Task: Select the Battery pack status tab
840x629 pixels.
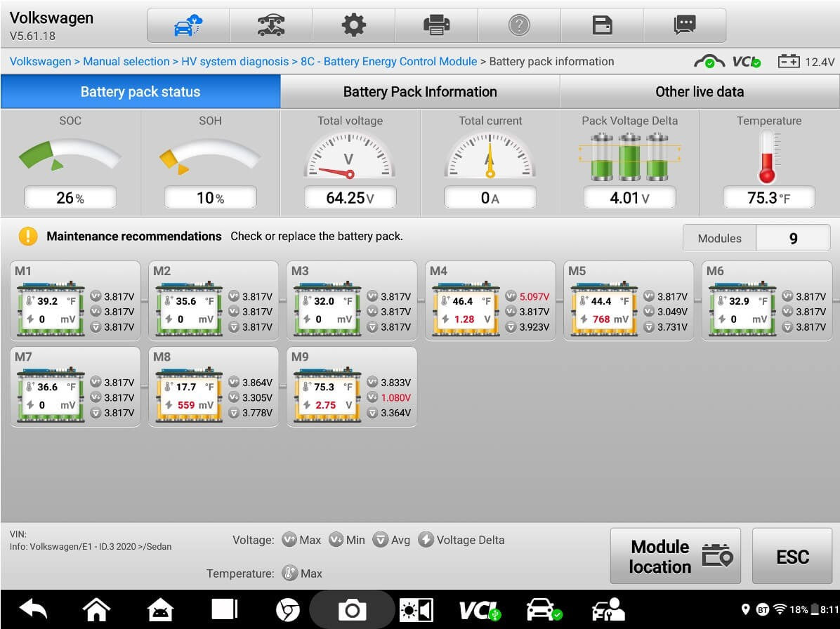Action: pos(140,92)
